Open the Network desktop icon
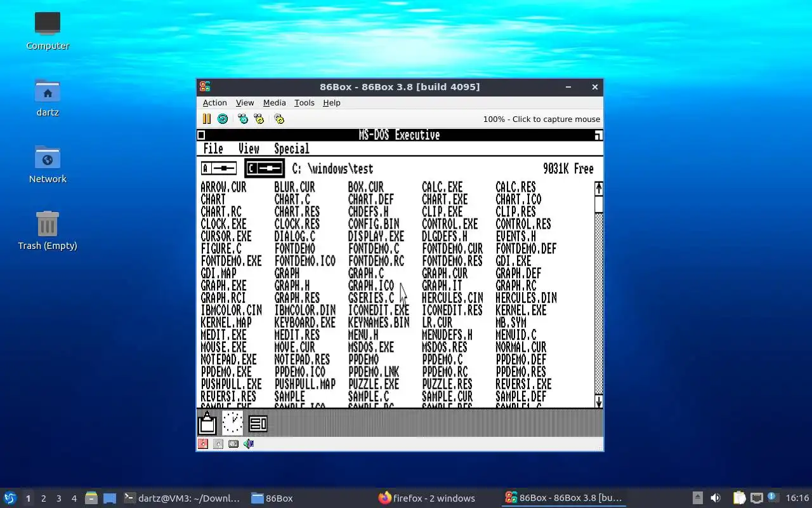 (48, 164)
